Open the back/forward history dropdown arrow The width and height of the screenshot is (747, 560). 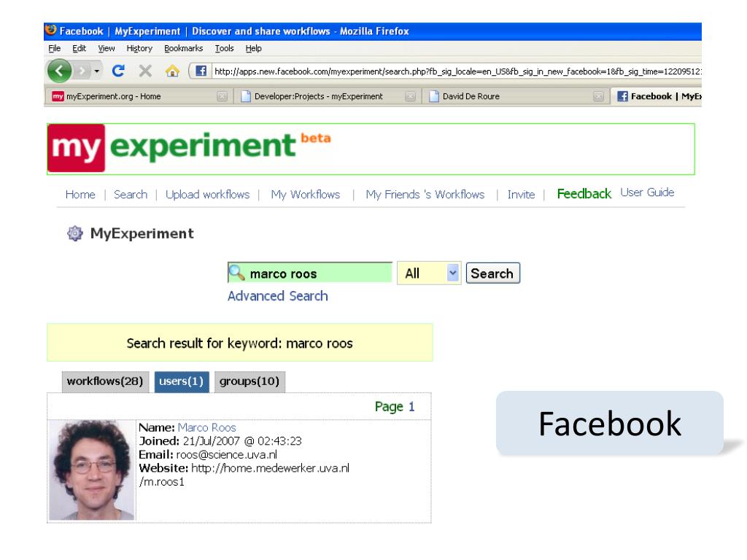pyautogui.click(x=97, y=71)
